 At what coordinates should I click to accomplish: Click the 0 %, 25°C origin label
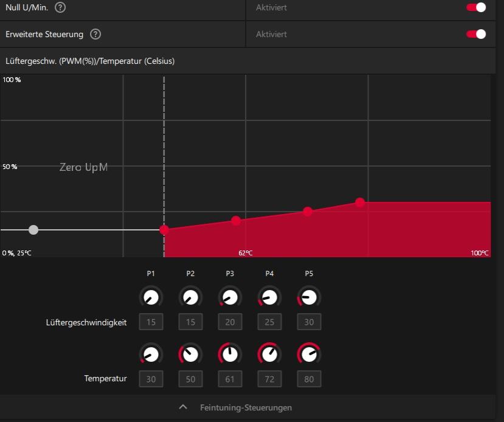16,253
